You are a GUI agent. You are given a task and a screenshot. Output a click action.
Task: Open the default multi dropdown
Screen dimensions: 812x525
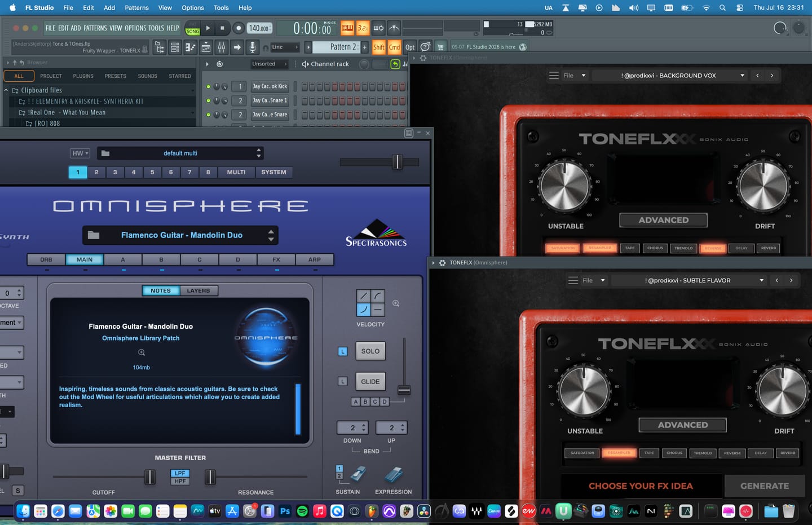pyautogui.click(x=180, y=153)
